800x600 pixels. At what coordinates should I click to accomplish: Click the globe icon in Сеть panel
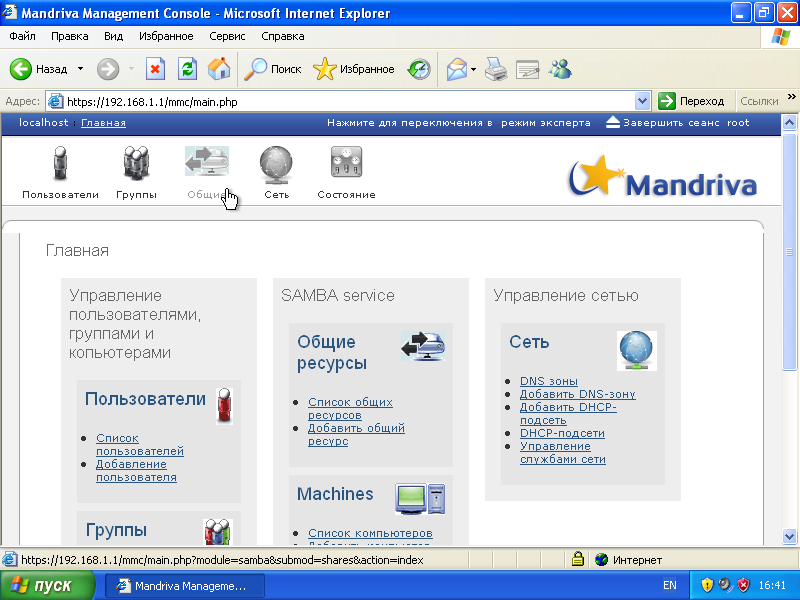coord(637,351)
